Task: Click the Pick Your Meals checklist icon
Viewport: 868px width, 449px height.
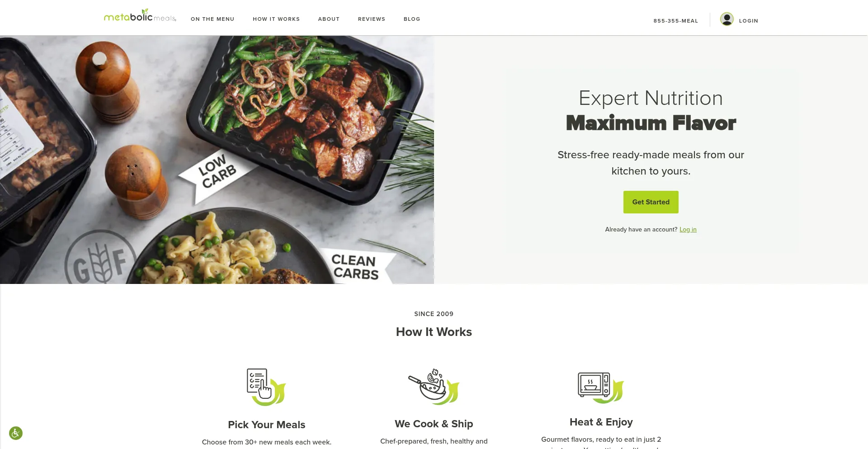Action: tap(266, 387)
